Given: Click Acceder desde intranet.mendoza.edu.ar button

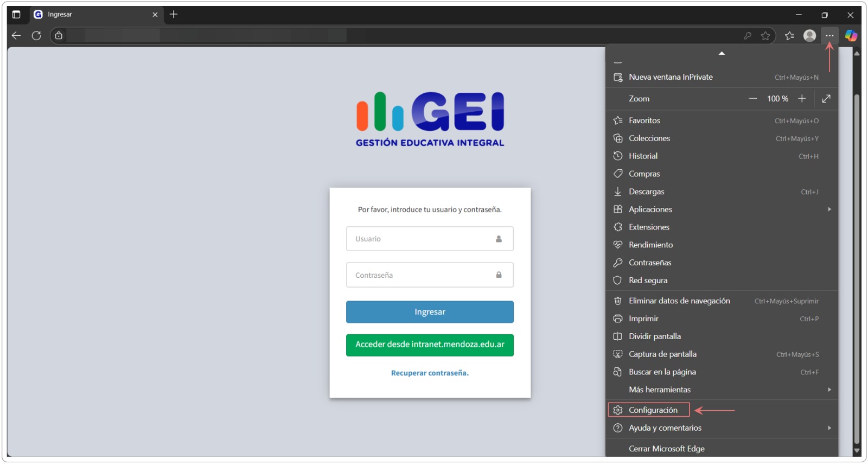Looking at the screenshot, I should coord(430,345).
